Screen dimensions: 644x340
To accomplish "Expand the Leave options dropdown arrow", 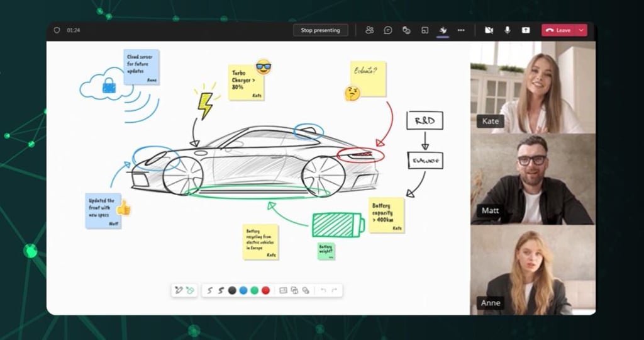I will [581, 30].
